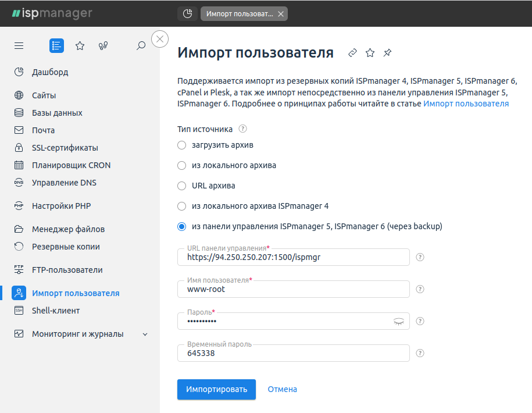Click the Настройки PHP icon
This screenshot has width=532, height=413.
(19, 206)
